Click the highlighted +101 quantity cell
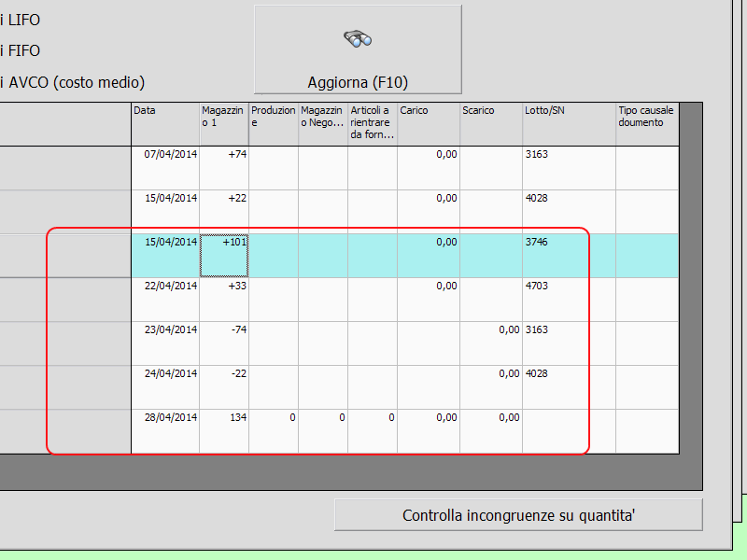Image resolution: width=747 pixels, height=560 pixels. tap(224, 256)
